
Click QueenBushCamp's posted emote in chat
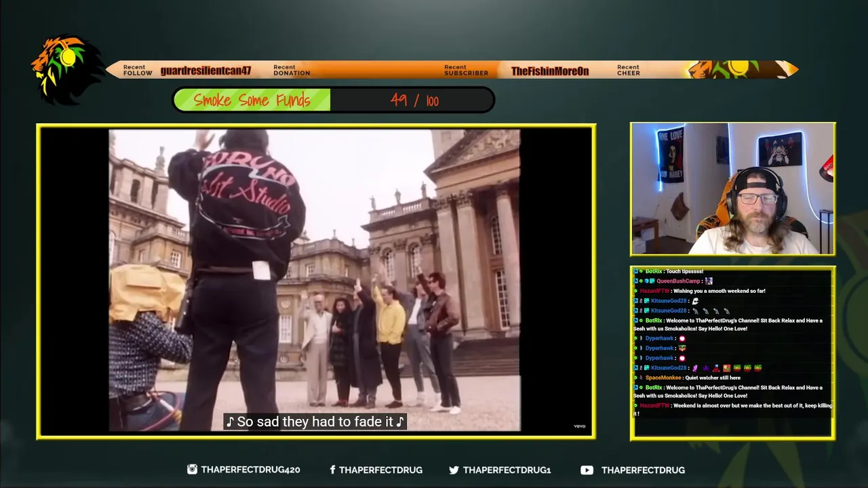pyautogui.click(x=709, y=281)
